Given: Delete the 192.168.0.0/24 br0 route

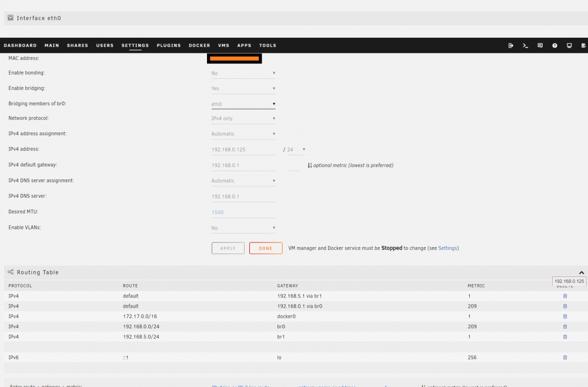Looking at the screenshot, I should pyautogui.click(x=565, y=326).
